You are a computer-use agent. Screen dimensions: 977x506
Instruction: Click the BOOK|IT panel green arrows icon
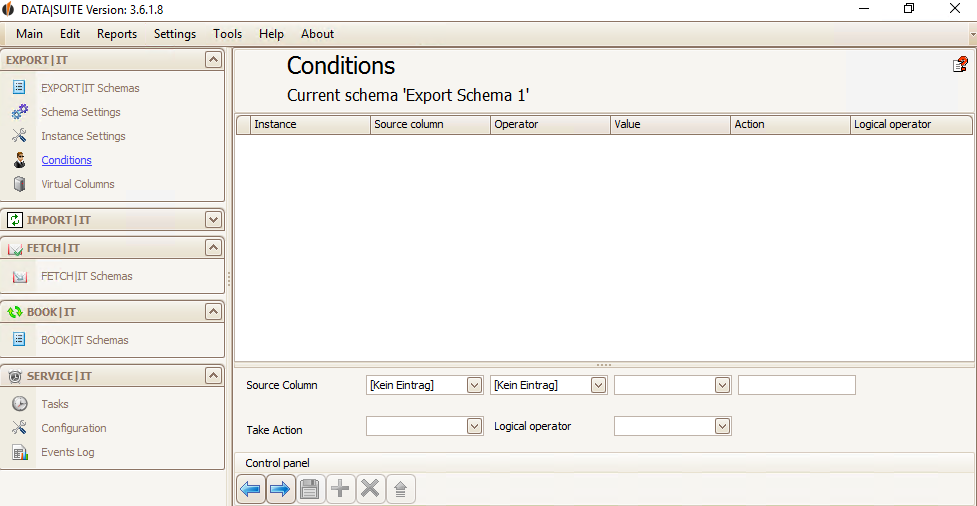coord(16,312)
